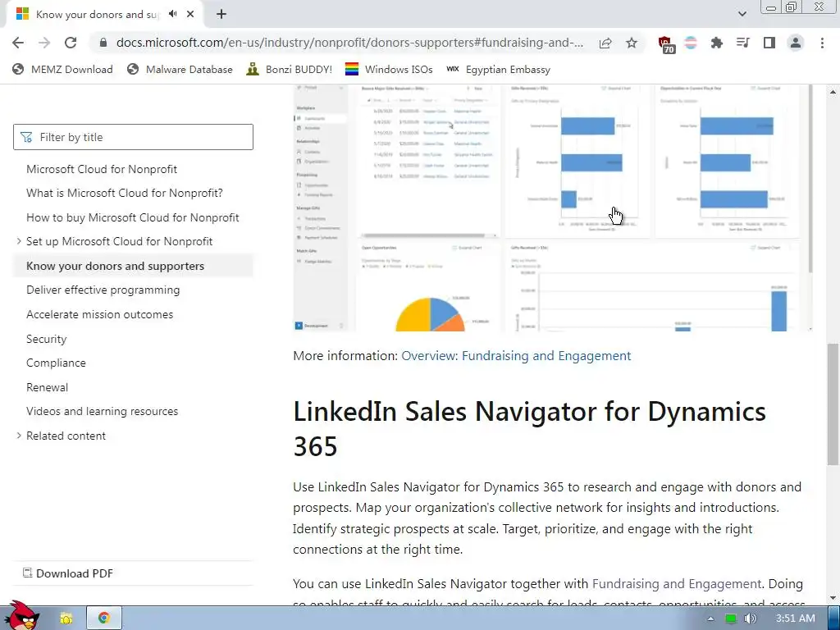
Task: Open Videos and learning resources
Action: [103, 412]
